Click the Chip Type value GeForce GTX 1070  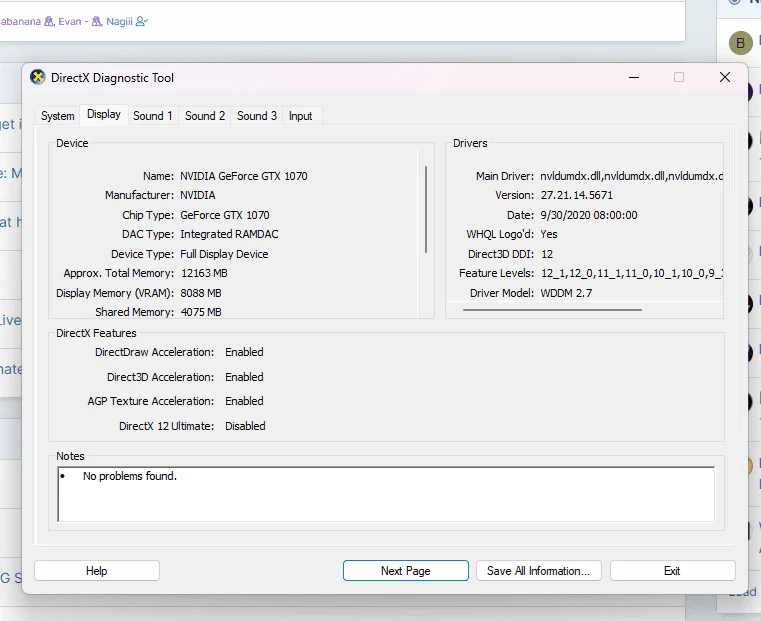[x=225, y=215]
